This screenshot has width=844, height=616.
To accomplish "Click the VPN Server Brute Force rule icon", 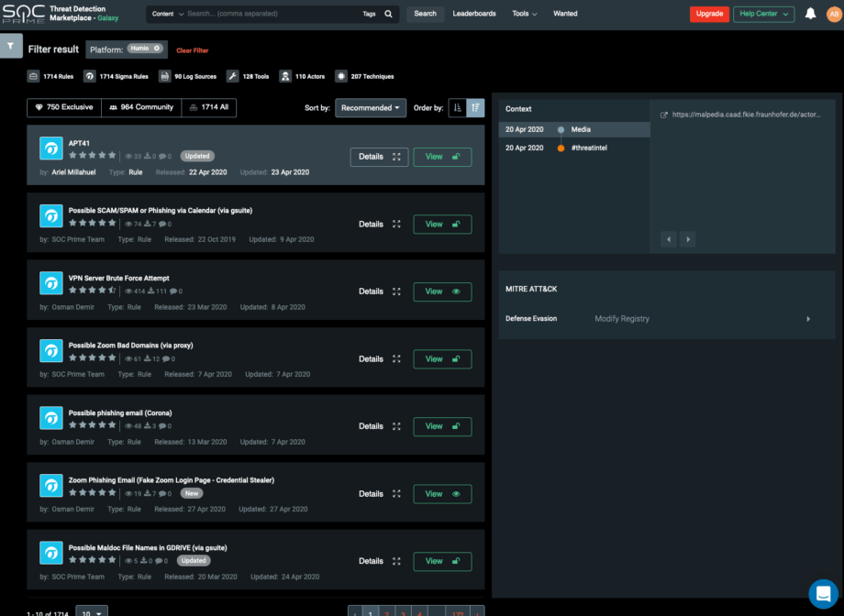I will click(x=51, y=283).
